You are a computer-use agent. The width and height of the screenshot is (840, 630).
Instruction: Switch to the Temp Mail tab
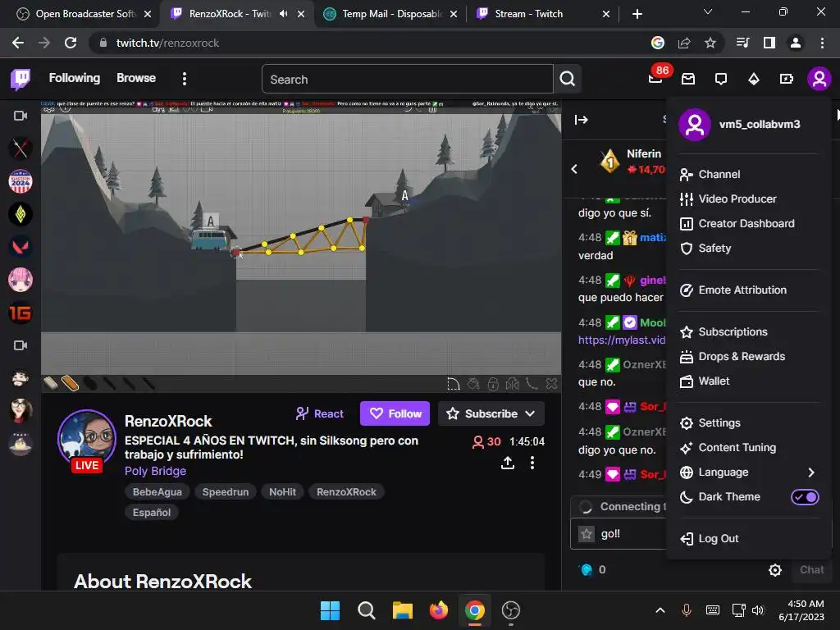point(391,14)
